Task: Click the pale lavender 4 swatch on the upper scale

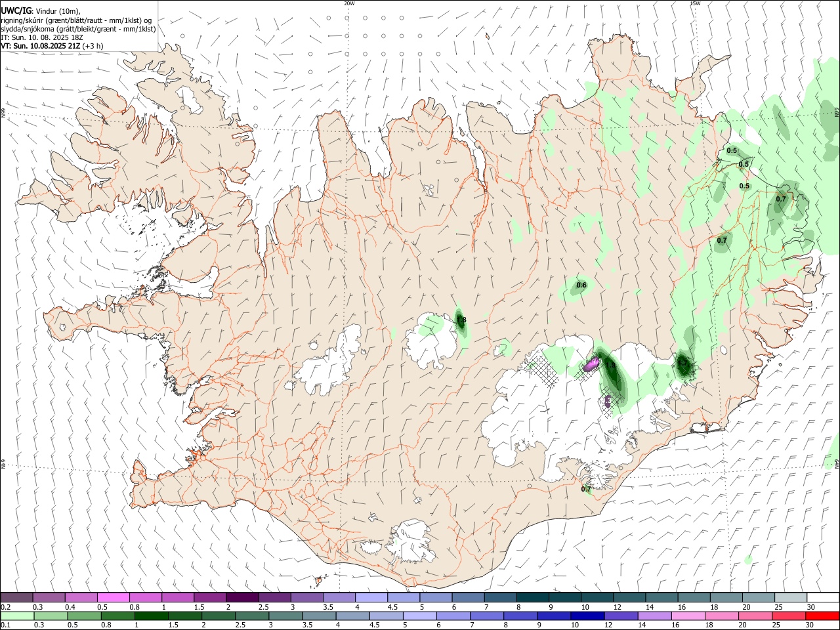Action: pyautogui.click(x=371, y=598)
